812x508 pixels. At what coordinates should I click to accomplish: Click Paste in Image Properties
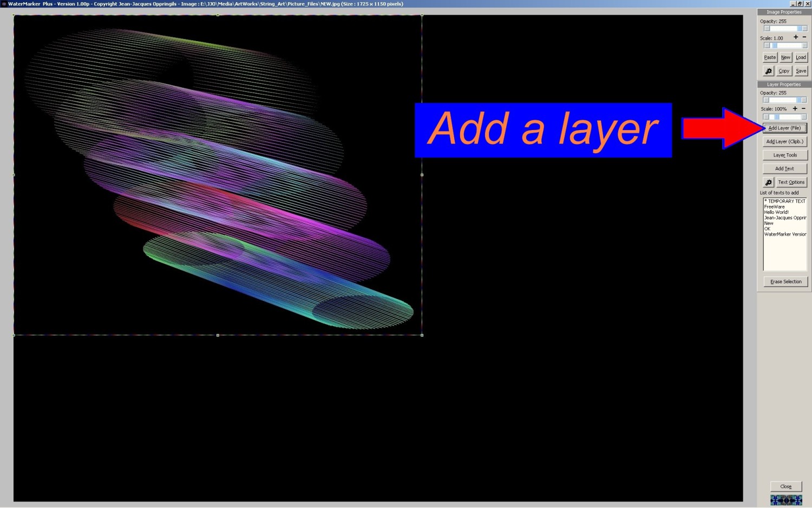tap(770, 57)
